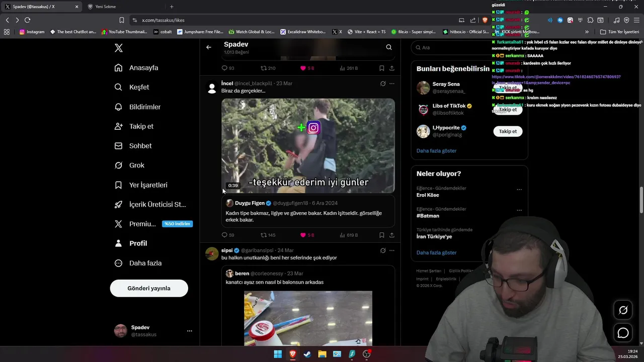Open more options on sipsi post
The height and width of the screenshot is (362, 644).
(x=392, y=250)
